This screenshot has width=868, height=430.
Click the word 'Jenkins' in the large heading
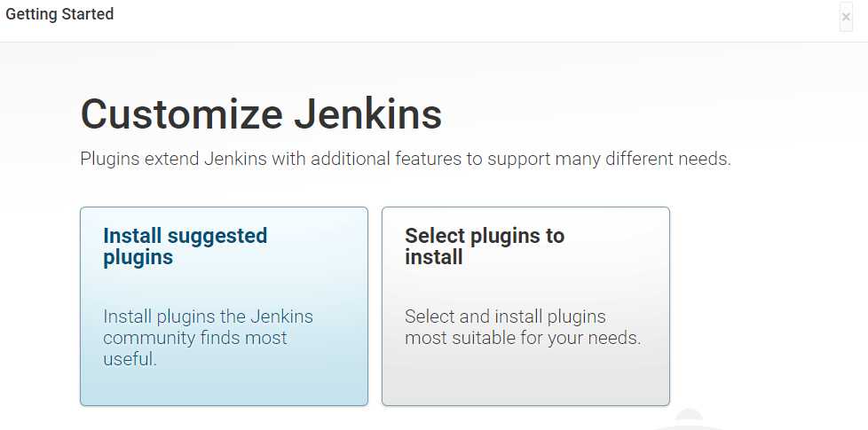coord(368,114)
